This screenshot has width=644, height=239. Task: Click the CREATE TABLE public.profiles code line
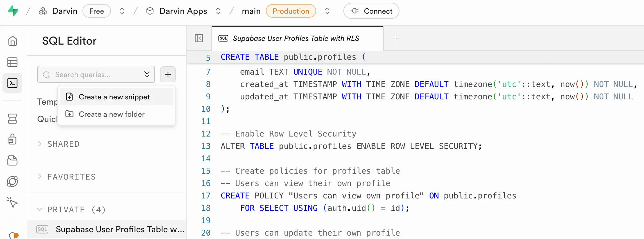click(293, 57)
